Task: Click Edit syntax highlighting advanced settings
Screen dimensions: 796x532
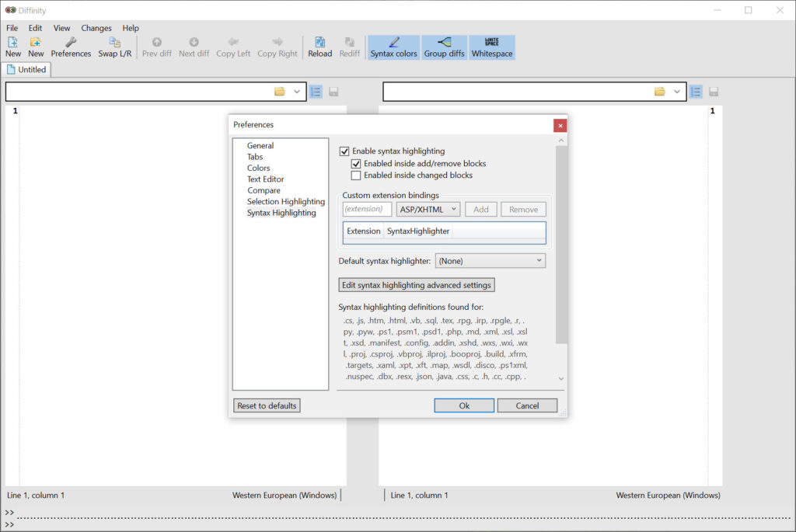Action: 417,285
